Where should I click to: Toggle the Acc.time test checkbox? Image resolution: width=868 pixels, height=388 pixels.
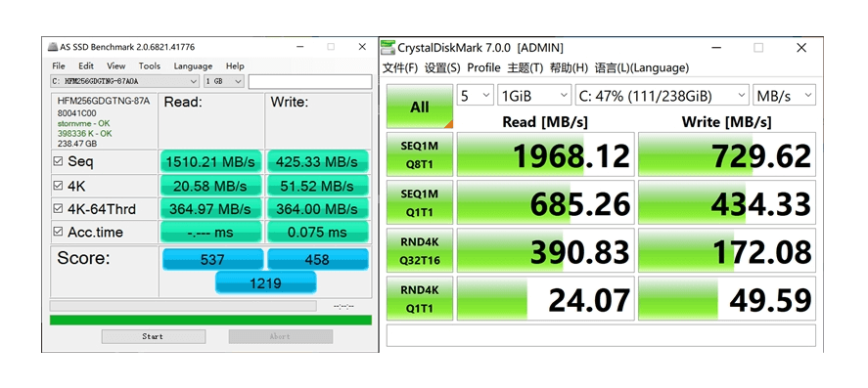click(x=58, y=232)
